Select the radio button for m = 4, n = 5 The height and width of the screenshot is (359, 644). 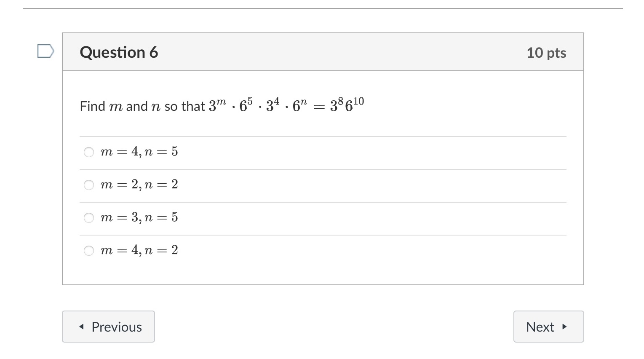pyautogui.click(x=89, y=152)
